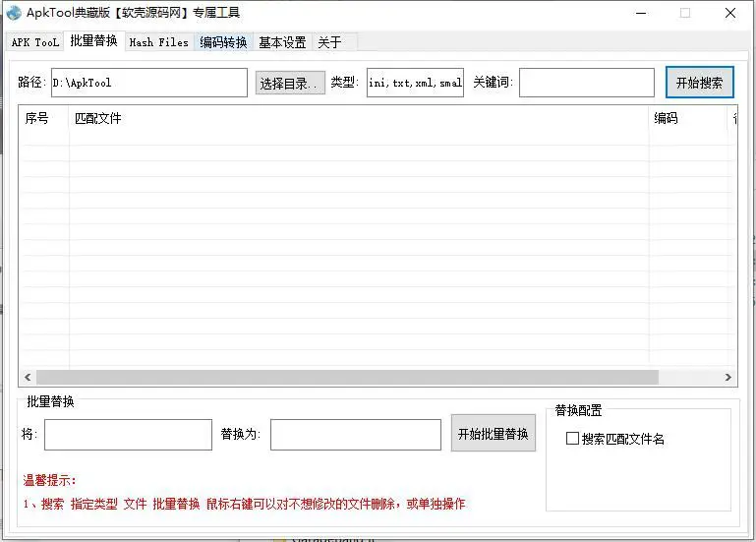This screenshot has height=542, width=756.
Task: Switch to the APK TooL tab
Action: coord(35,42)
